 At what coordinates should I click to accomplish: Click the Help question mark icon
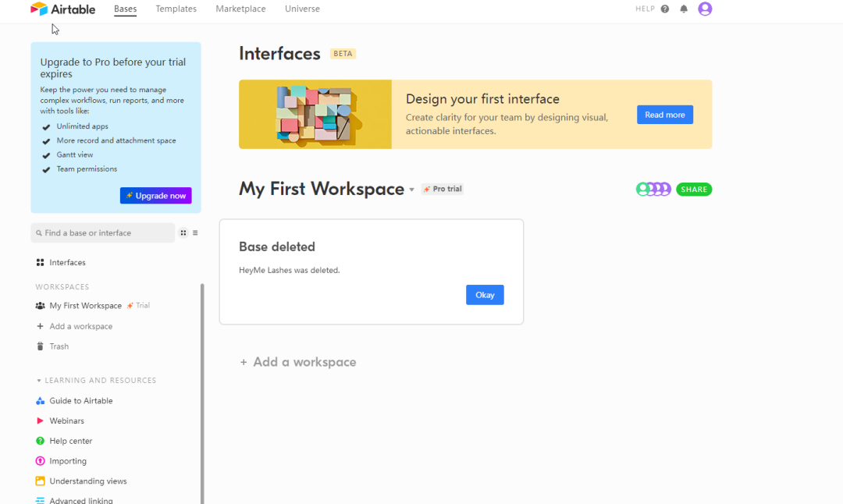pyautogui.click(x=665, y=9)
